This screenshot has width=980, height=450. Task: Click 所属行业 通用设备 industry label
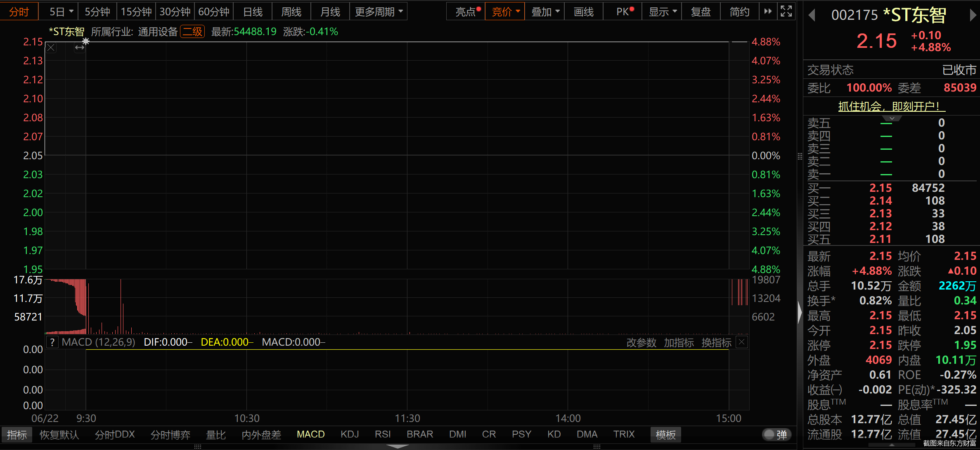pyautogui.click(x=134, y=32)
